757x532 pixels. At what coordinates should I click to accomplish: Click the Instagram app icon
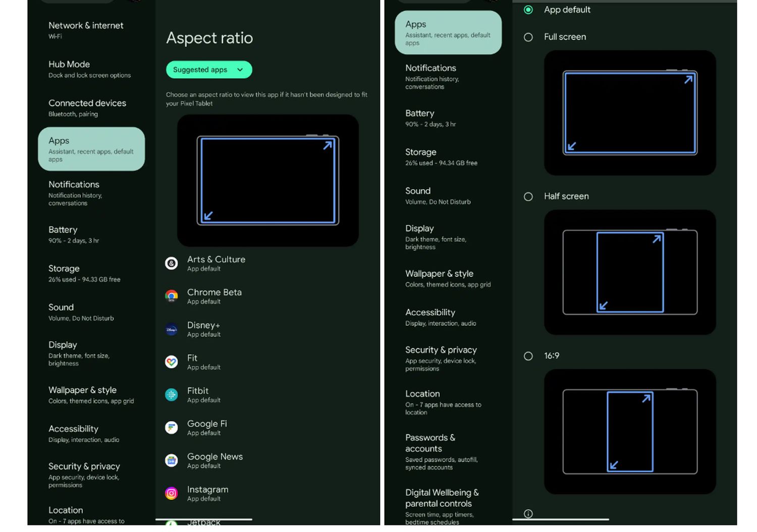pos(172,493)
